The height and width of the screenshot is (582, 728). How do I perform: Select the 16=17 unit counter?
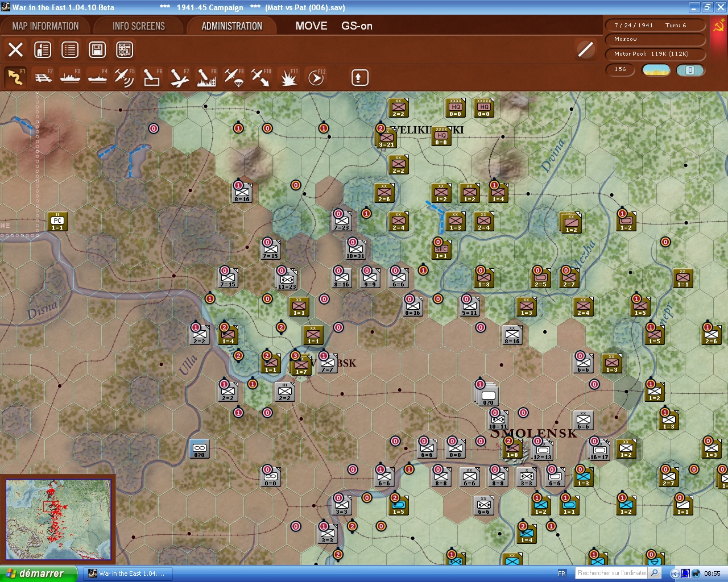(x=599, y=451)
